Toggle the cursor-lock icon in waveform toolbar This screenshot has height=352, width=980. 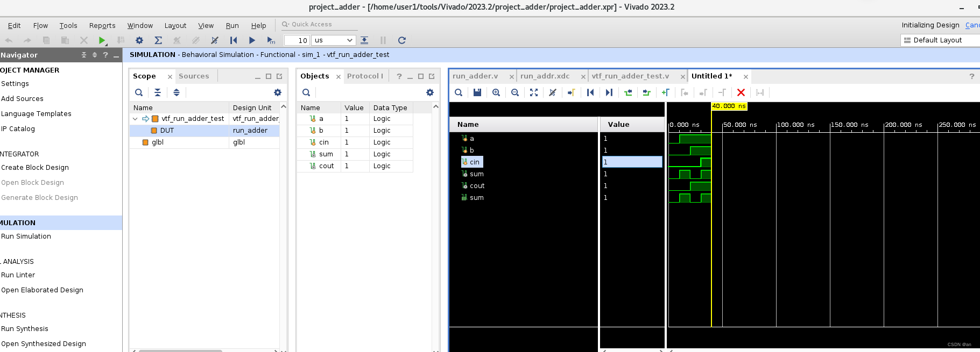(x=553, y=92)
